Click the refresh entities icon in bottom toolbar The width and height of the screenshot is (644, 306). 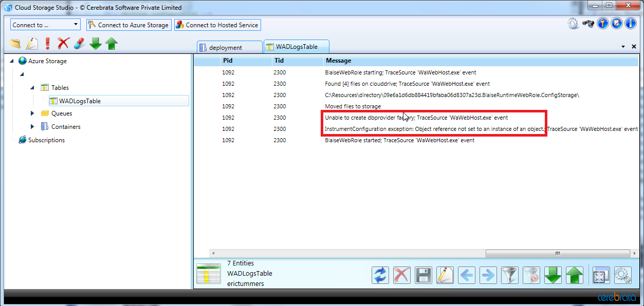[x=380, y=275]
